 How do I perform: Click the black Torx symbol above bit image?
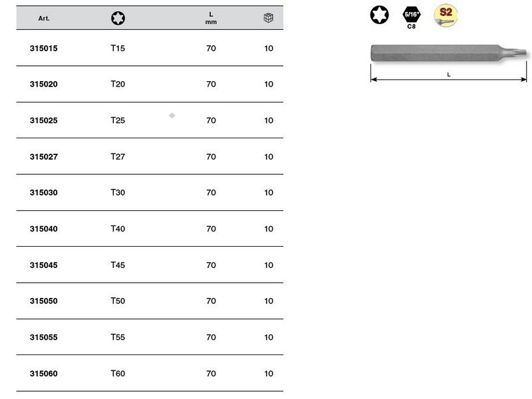tap(379, 15)
